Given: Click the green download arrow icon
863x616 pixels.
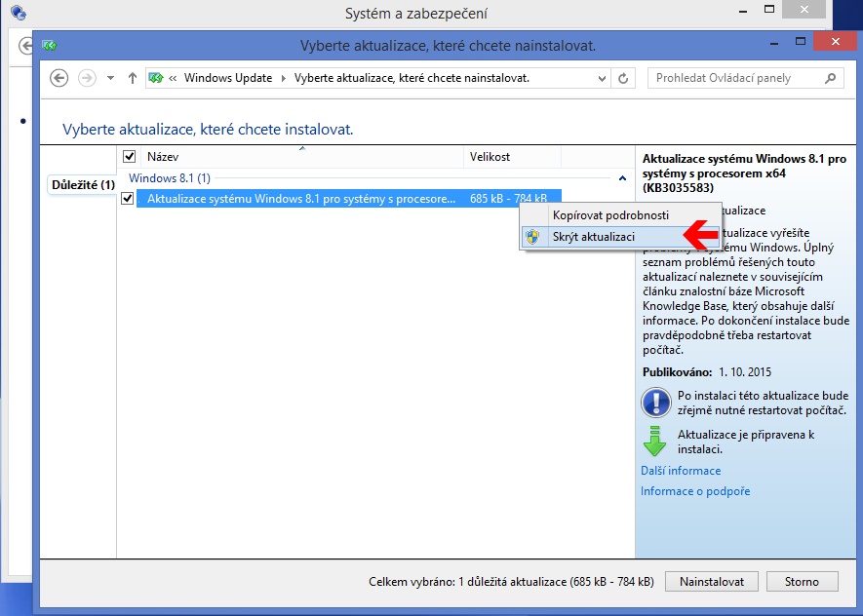Looking at the screenshot, I should click(x=654, y=442).
